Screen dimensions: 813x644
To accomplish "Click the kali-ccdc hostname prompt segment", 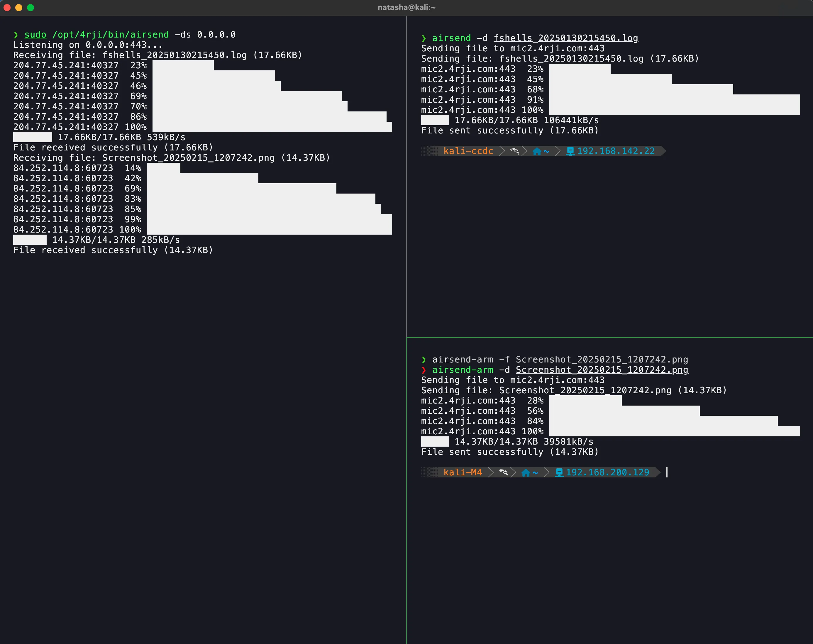I will click(468, 151).
